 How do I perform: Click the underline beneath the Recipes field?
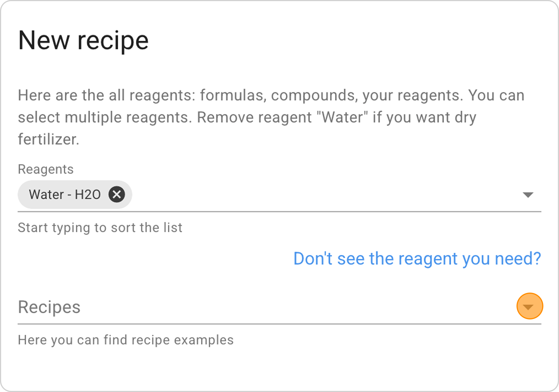click(x=279, y=324)
